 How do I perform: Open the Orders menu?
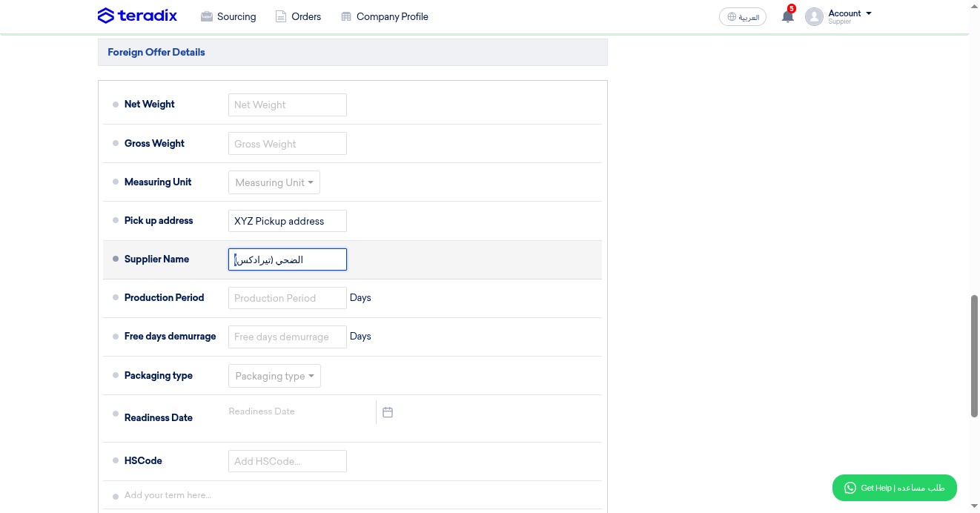tap(298, 16)
